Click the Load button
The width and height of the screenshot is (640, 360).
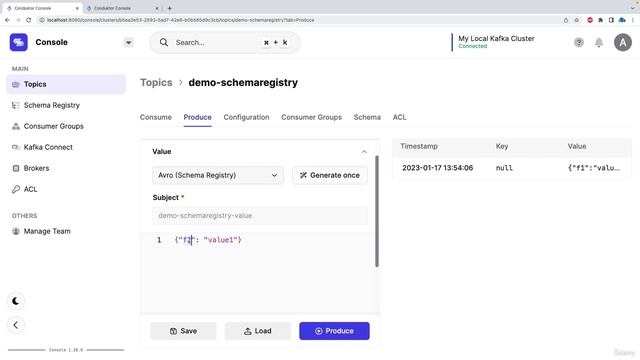click(258, 331)
